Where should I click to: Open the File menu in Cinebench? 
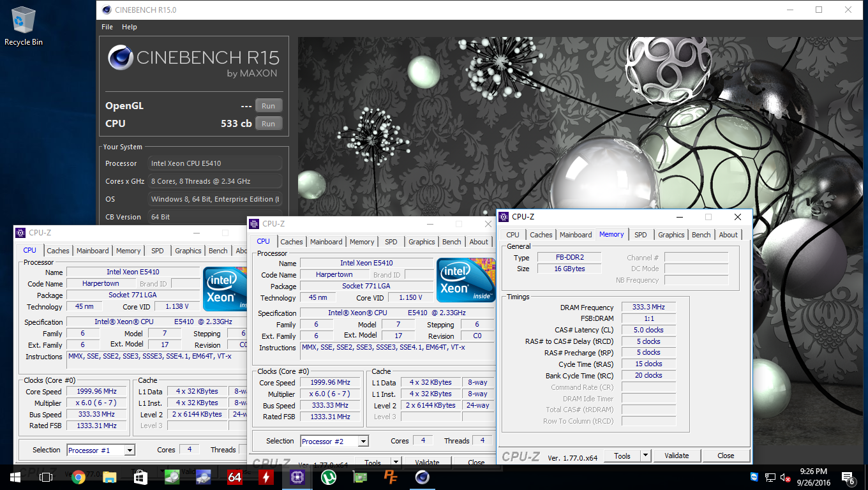click(x=107, y=27)
